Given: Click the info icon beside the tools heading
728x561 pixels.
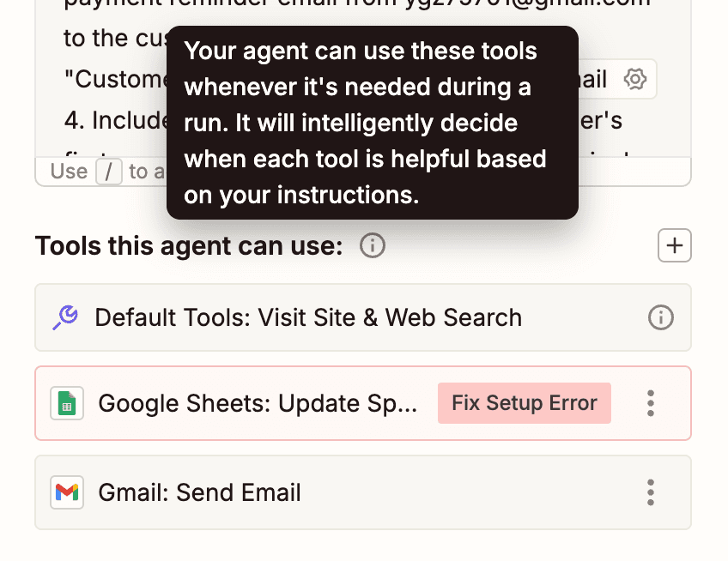Looking at the screenshot, I should click(x=372, y=246).
